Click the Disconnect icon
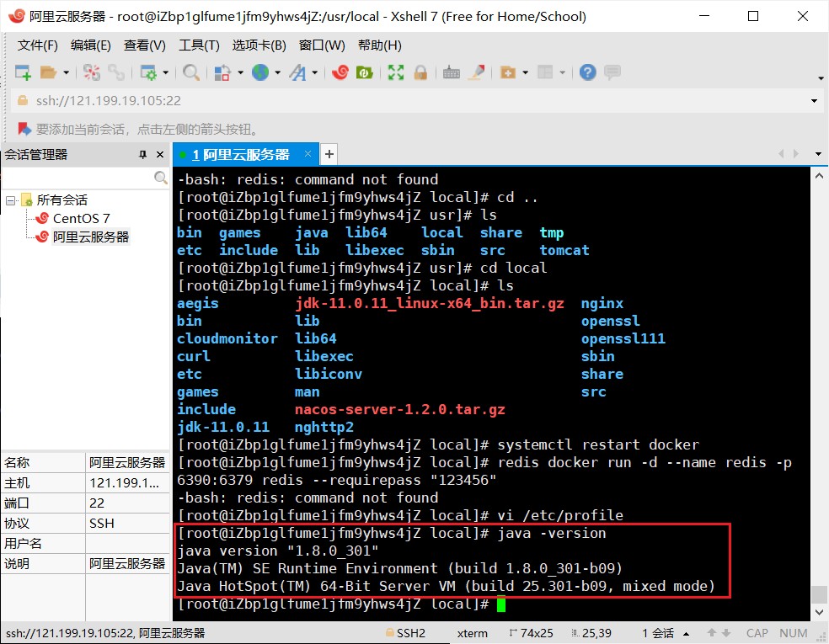The width and height of the screenshot is (829, 644). [92, 72]
